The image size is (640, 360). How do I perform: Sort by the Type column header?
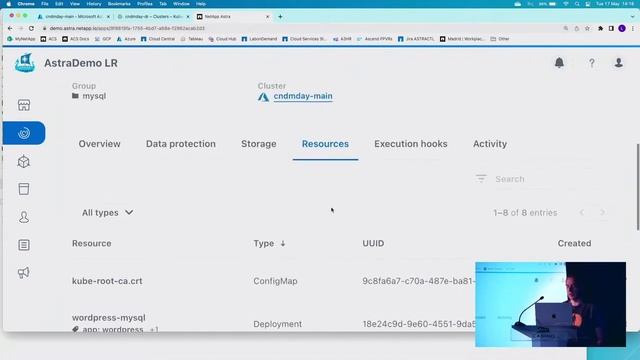(264, 243)
